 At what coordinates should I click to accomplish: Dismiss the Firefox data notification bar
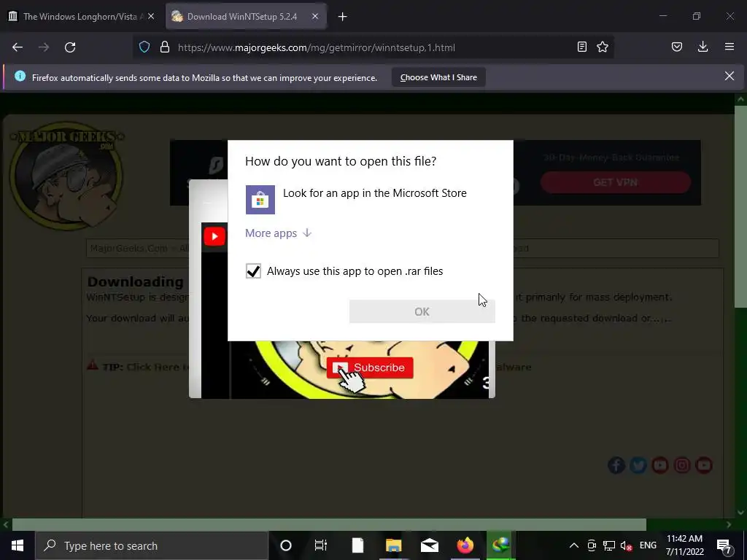(x=729, y=76)
